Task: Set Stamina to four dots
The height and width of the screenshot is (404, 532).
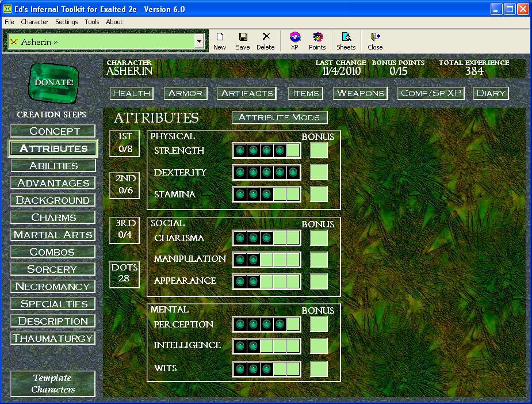Action: tap(280, 194)
